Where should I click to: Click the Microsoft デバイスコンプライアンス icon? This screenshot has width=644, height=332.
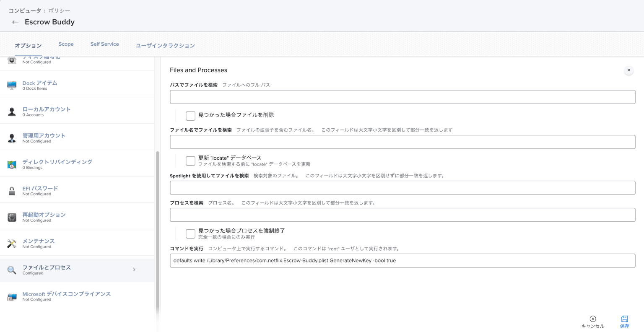click(x=11, y=296)
